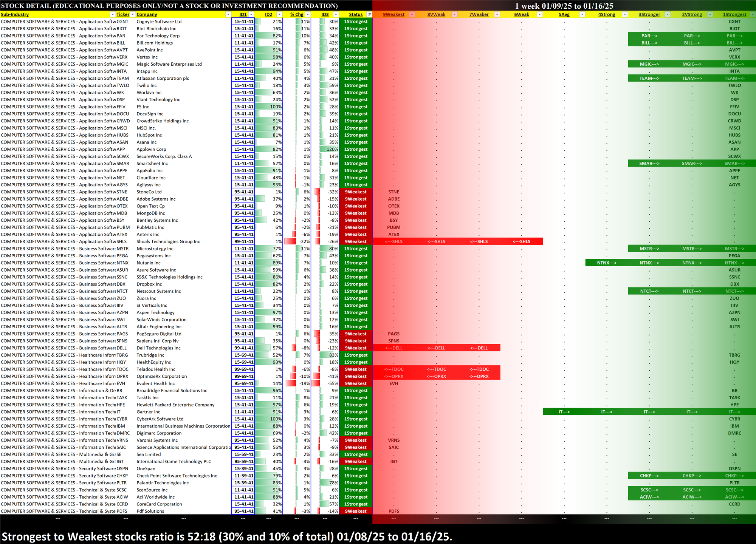Open the Ticker column filter arrow
756x544 pixels.
click(133, 14)
